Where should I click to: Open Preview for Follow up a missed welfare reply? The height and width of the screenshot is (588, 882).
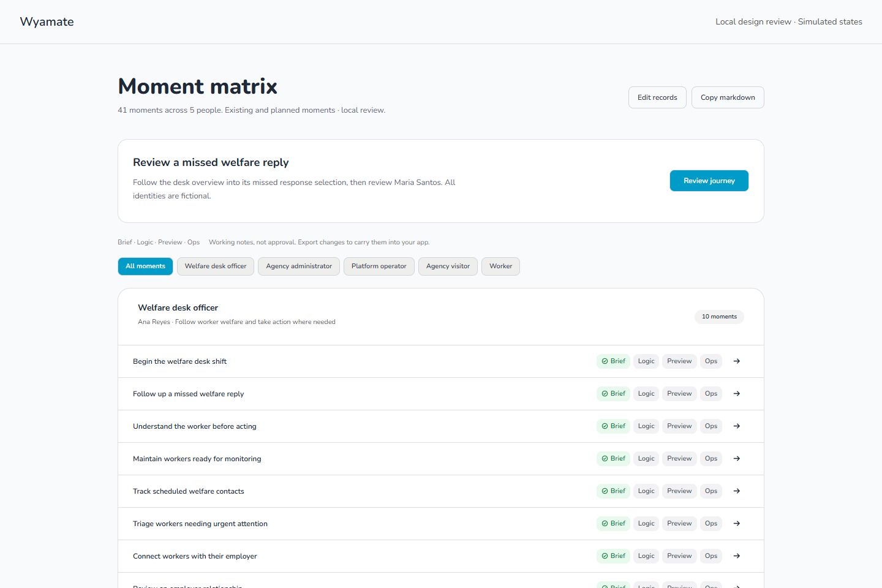pyautogui.click(x=679, y=394)
